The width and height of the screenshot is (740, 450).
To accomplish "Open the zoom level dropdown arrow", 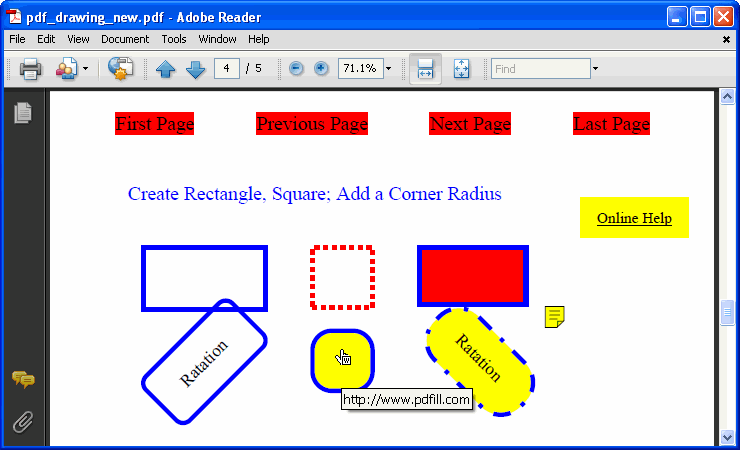I will tap(388, 69).
